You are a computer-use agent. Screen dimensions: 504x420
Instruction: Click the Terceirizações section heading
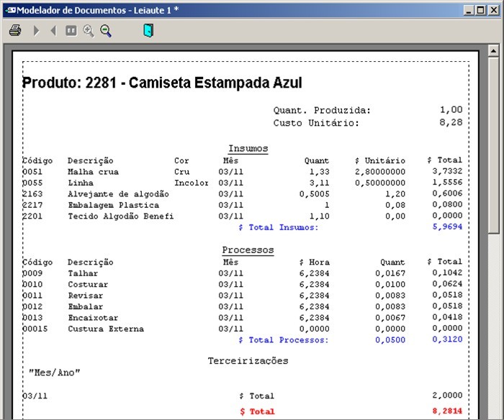[248, 360]
